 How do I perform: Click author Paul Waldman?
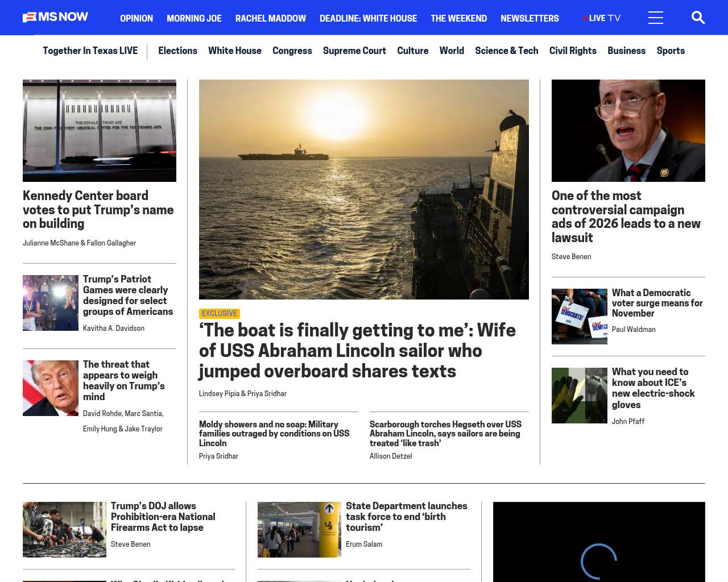(634, 330)
